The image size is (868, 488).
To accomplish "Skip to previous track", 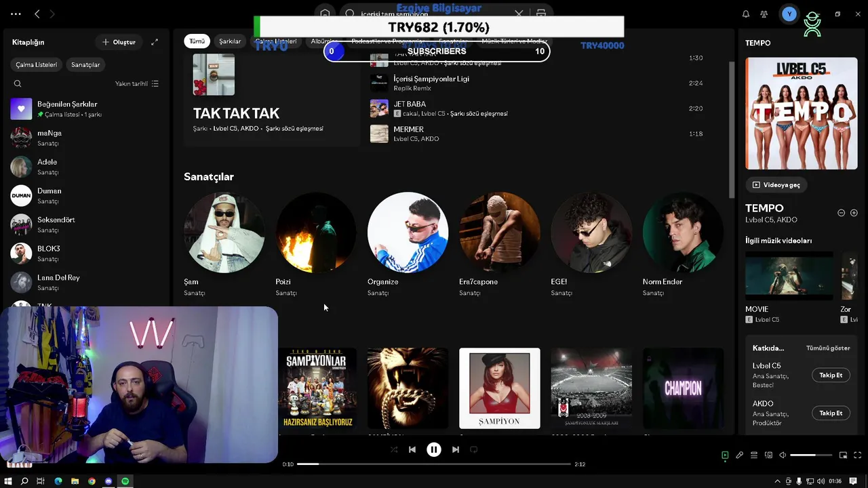I will pyautogui.click(x=412, y=449).
